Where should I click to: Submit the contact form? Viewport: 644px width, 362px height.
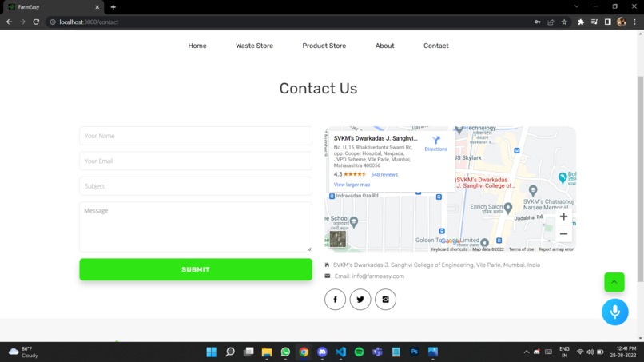[x=196, y=269]
